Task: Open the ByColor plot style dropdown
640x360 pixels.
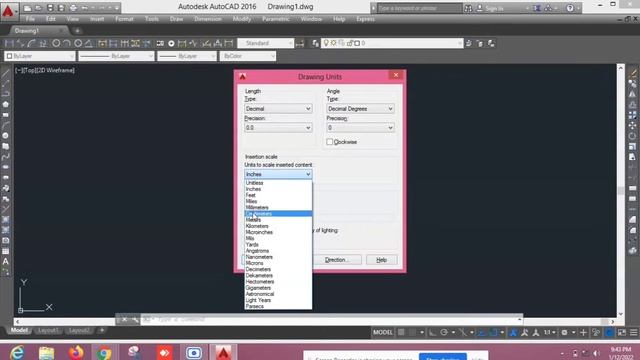Action: 247,56
